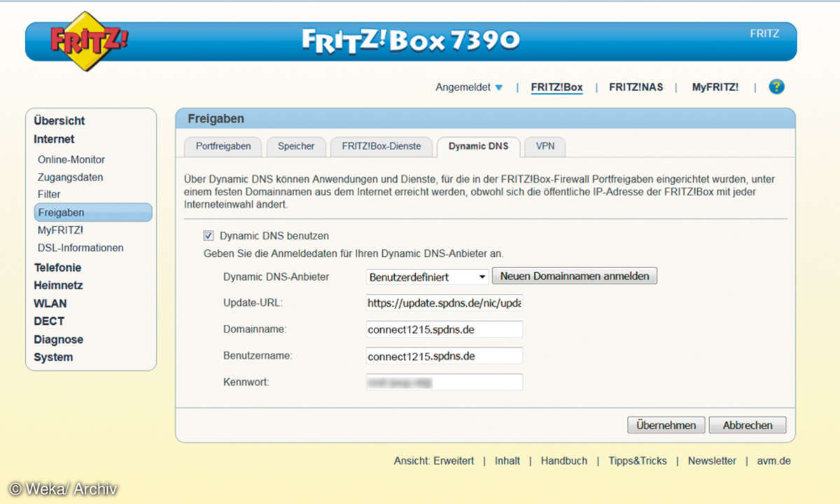Expand WLAN in the sidebar

click(50, 304)
